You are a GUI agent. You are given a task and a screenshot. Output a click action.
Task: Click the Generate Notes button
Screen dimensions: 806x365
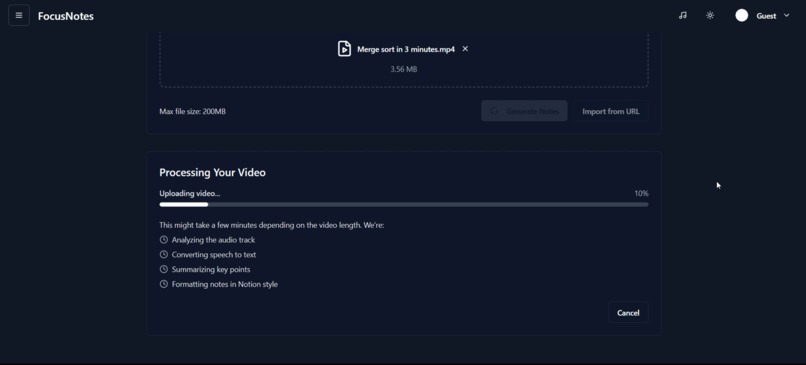pyautogui.click(x=524, y=111)
